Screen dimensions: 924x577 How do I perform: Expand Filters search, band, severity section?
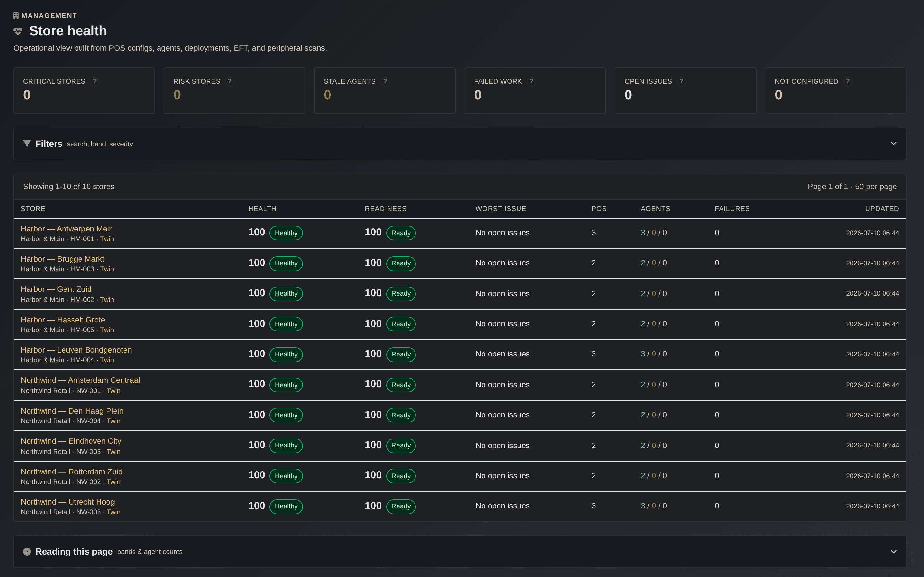[460, 144]
